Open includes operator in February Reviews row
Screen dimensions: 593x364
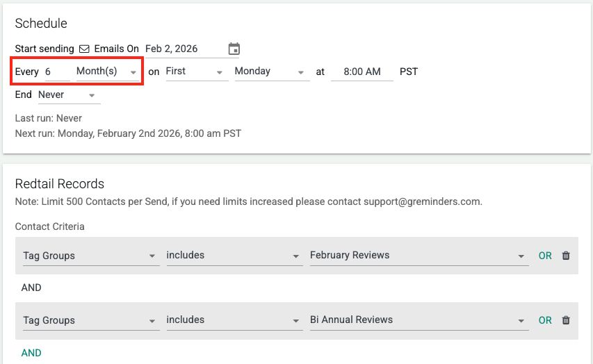[233, 256]
